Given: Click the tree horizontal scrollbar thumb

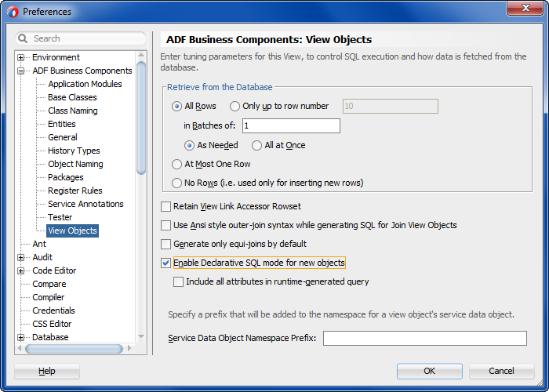Looking at the screenshot, I should 74,349.
